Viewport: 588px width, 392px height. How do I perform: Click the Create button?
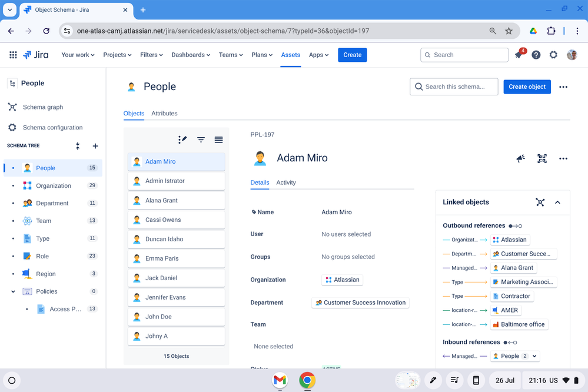pyautogui.click(x=353, y=55)
